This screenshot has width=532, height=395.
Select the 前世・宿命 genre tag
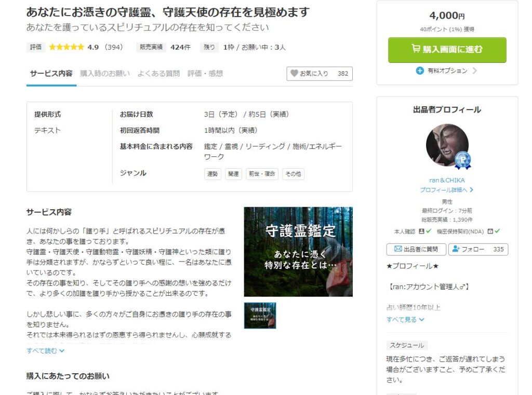coord(262,174)
